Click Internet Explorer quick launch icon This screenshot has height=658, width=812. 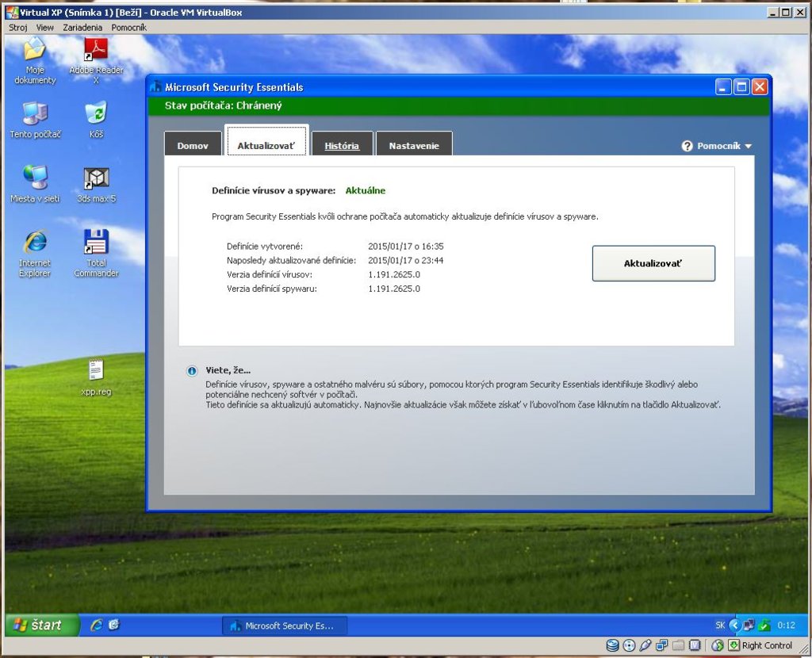[96, 625]
